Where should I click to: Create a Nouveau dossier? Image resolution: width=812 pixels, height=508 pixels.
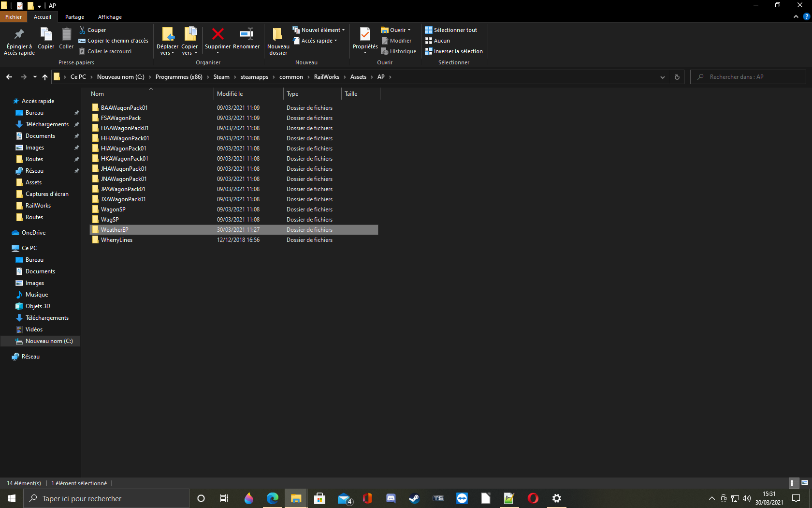click(x=278, y=41)
